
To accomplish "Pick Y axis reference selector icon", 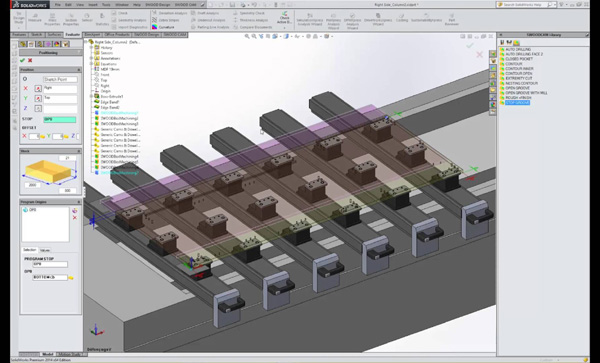I will (x=38, y=98).
